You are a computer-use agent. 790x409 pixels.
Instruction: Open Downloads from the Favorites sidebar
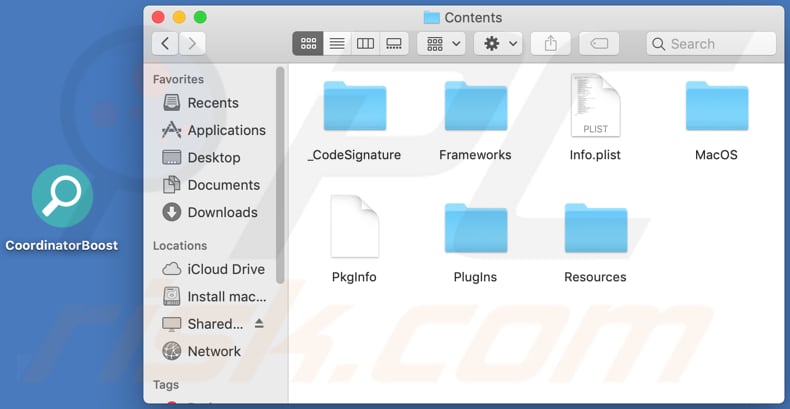[x=222, y=212]
